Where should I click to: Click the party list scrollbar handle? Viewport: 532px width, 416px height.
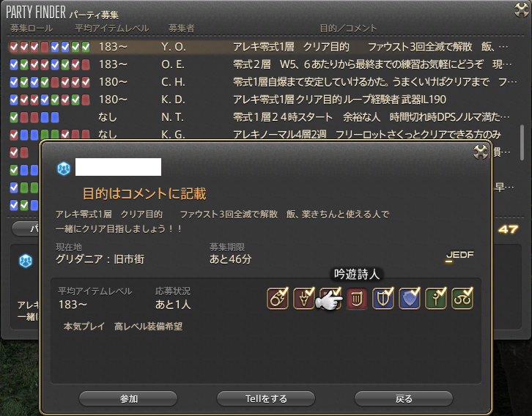522,142
